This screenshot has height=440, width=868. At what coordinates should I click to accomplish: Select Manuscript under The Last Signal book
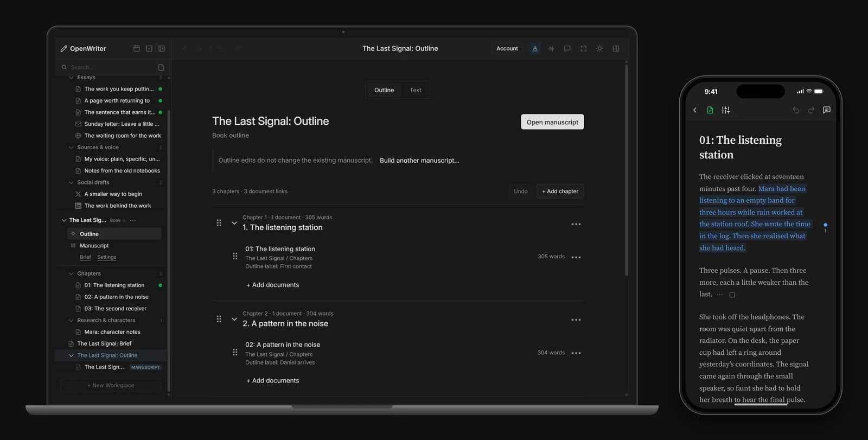94,246
